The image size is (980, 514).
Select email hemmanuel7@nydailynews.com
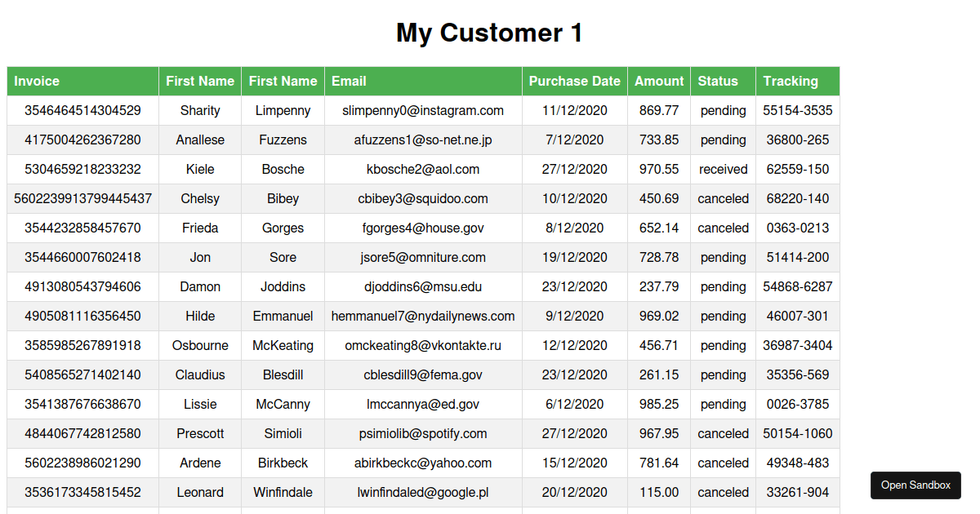(x=423, y=317)
